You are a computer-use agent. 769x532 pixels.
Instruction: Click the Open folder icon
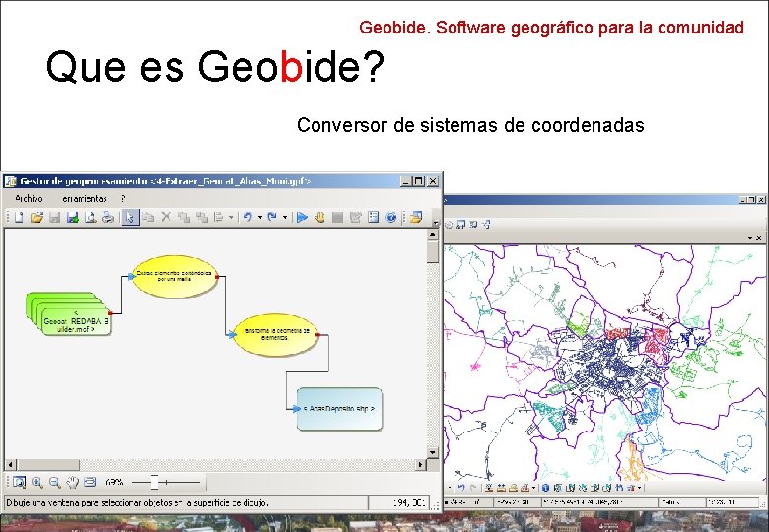[36, 217]
